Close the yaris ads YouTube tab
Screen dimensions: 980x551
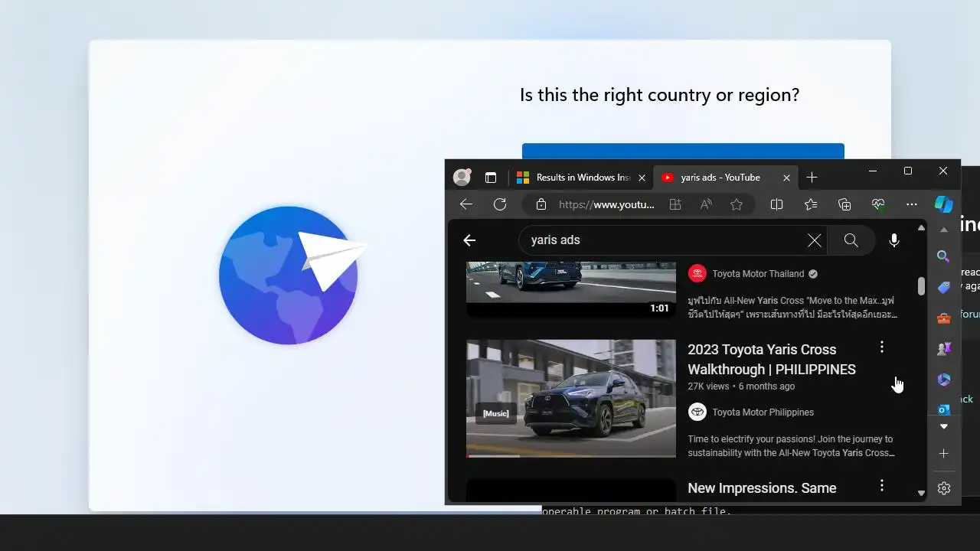[x=786, y=178]
